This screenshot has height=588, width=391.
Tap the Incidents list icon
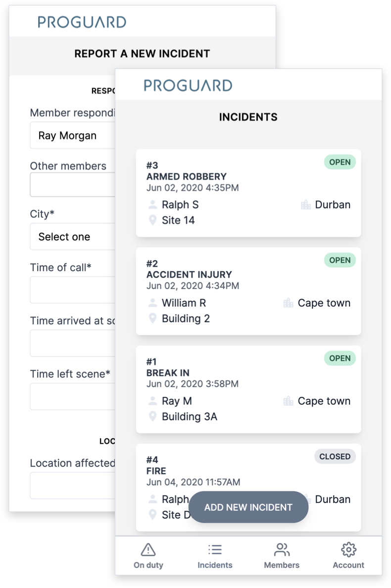point(215,550)
